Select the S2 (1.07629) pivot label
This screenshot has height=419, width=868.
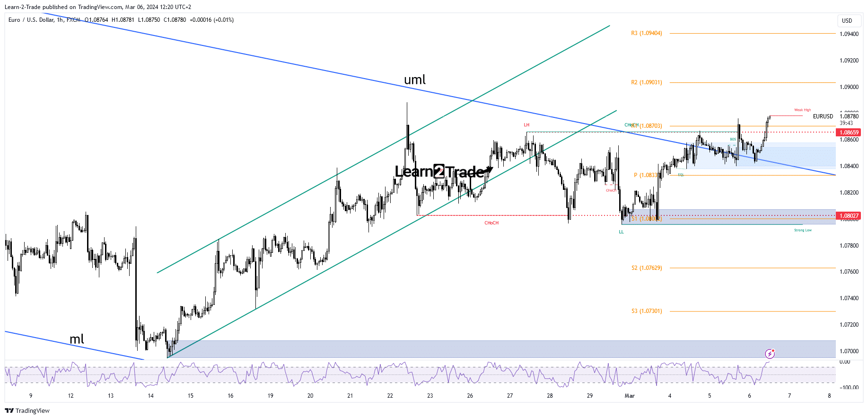pos(647,268)
